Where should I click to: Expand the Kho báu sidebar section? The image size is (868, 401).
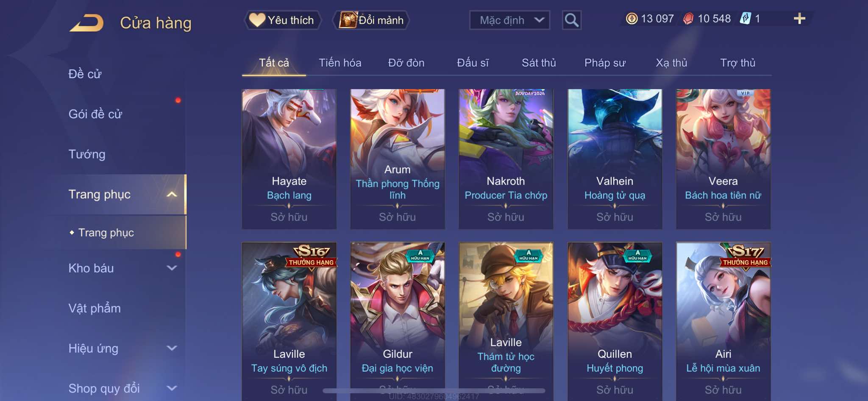(172, 268)
